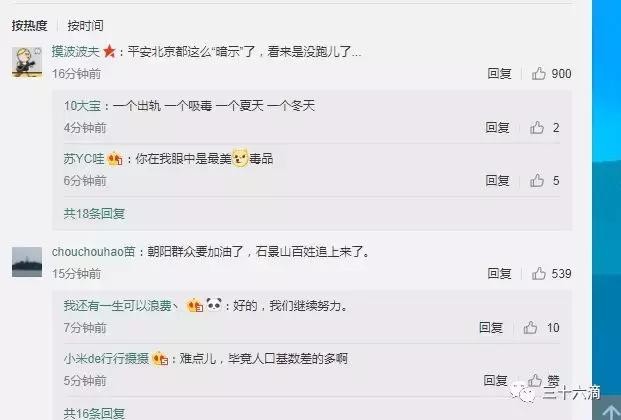Open 摸波波夫's avatar thumbnail

tap(27, 62)
